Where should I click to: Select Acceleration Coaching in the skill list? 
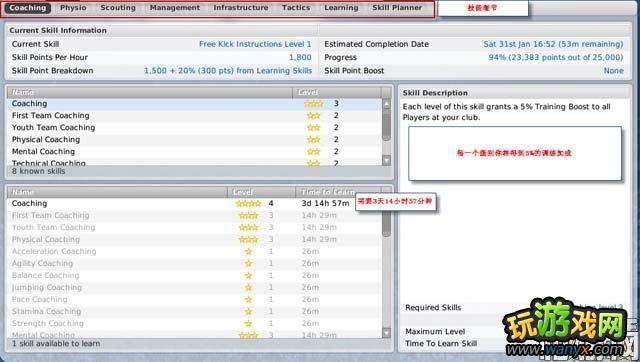(x=195, y=251)
